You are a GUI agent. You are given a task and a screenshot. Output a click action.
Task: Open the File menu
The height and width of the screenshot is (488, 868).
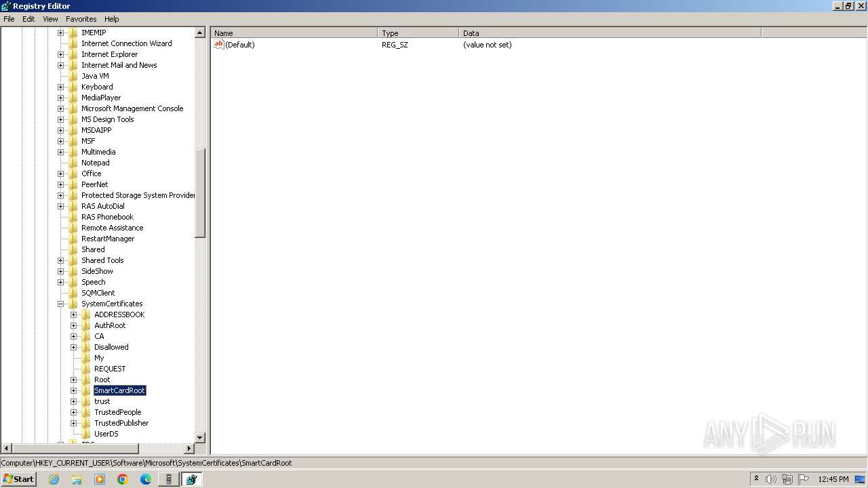[9, 19]
